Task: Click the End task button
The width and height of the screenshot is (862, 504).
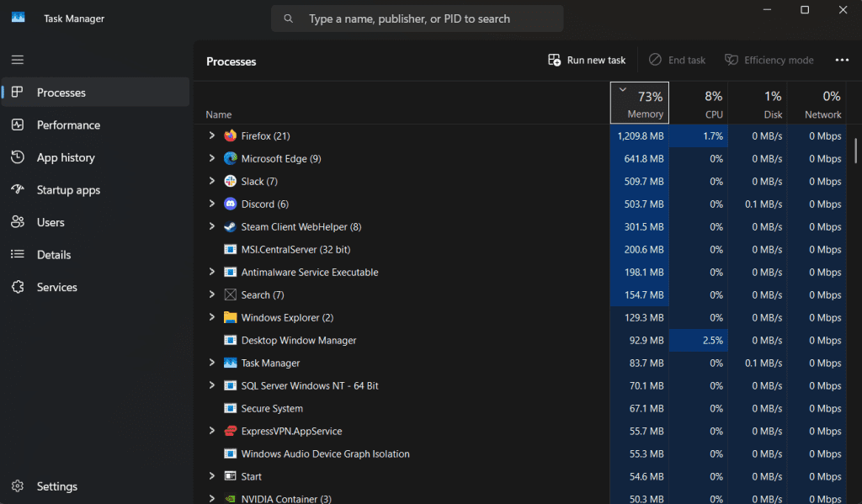Action: click(x=677, y=60)
